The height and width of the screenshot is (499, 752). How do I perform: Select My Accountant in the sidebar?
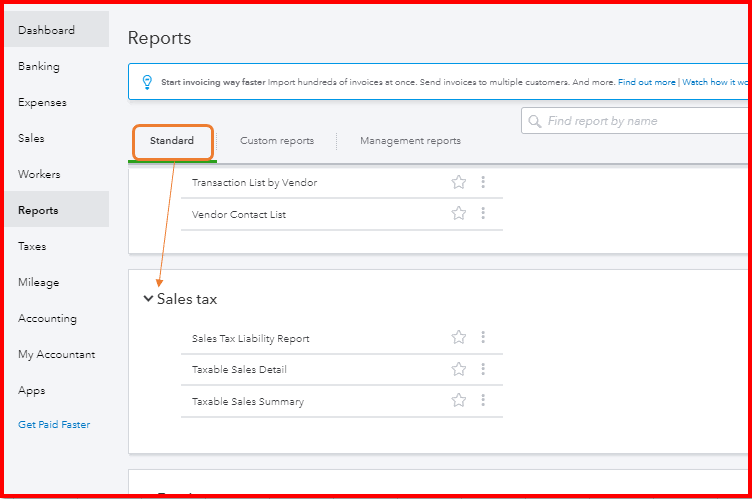coord(57,354)
